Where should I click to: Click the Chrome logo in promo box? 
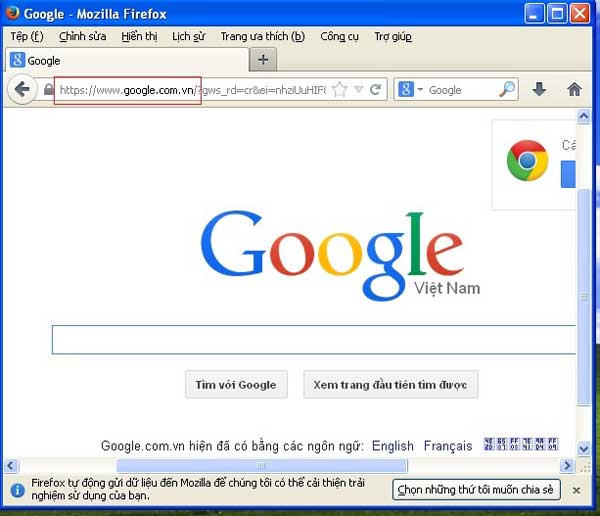[x=527, y=160]
